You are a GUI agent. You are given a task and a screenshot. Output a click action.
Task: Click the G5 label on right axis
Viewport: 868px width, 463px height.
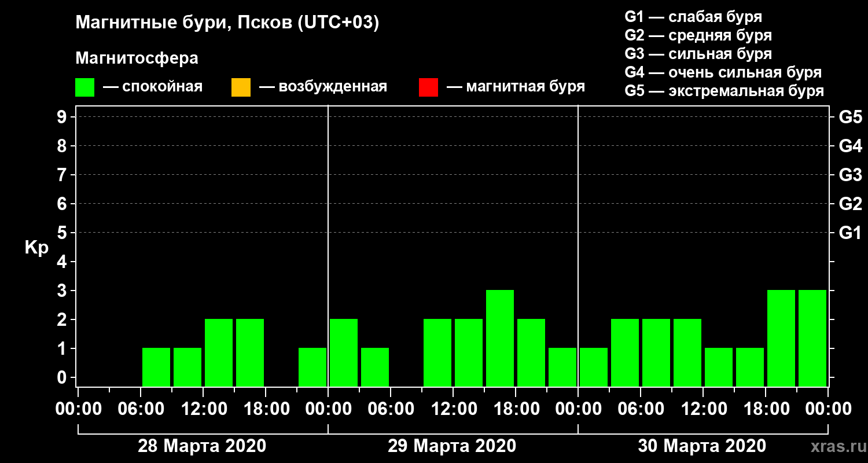point(850,117)
